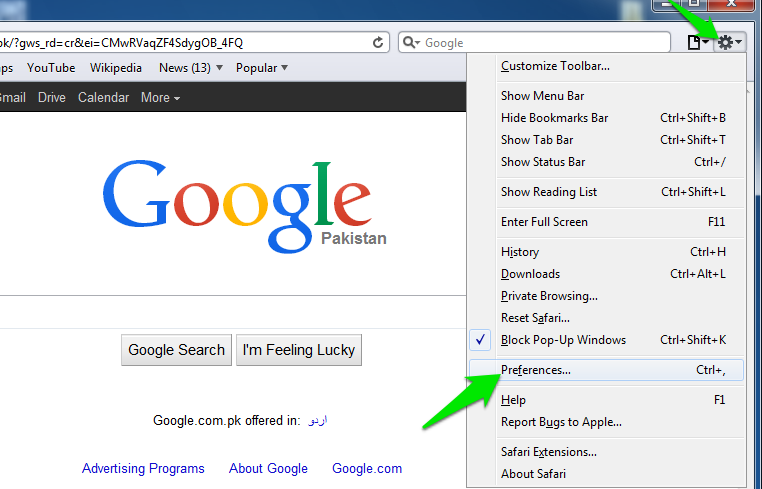This screenshot has height=489, width=762.
Task: Open About Google link
Action: click(268, 468)
